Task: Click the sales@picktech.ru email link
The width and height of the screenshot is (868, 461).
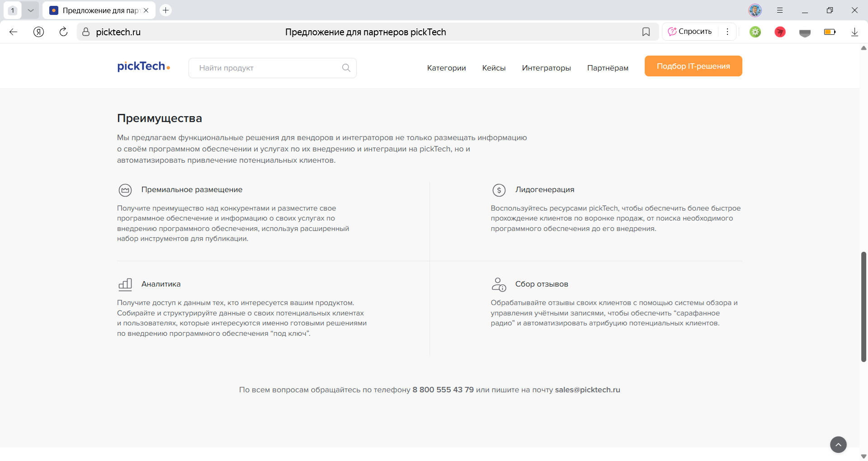Action: click(x=587, y=390)
